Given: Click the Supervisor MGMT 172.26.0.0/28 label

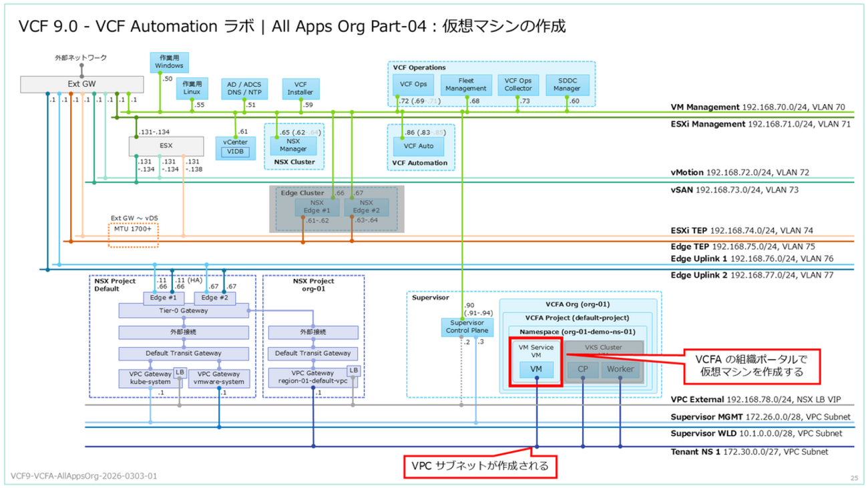Looking at the screenshot, I should [761, 418].
